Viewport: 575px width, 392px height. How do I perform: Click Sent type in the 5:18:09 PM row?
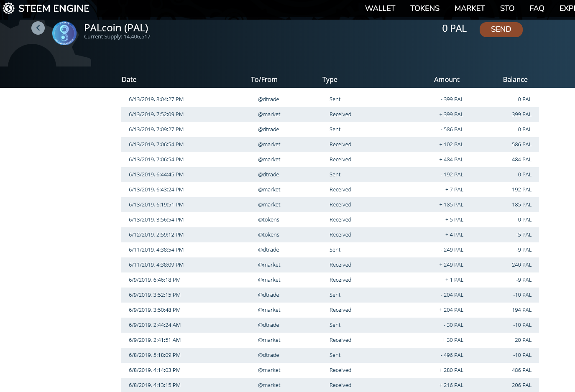pos(335,355)
